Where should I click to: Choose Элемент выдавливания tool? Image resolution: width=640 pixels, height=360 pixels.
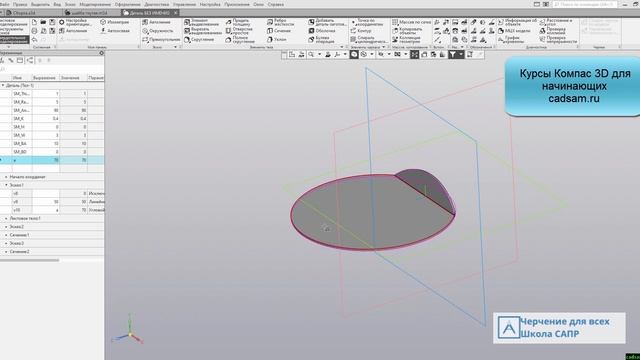(x=202, y=22)
